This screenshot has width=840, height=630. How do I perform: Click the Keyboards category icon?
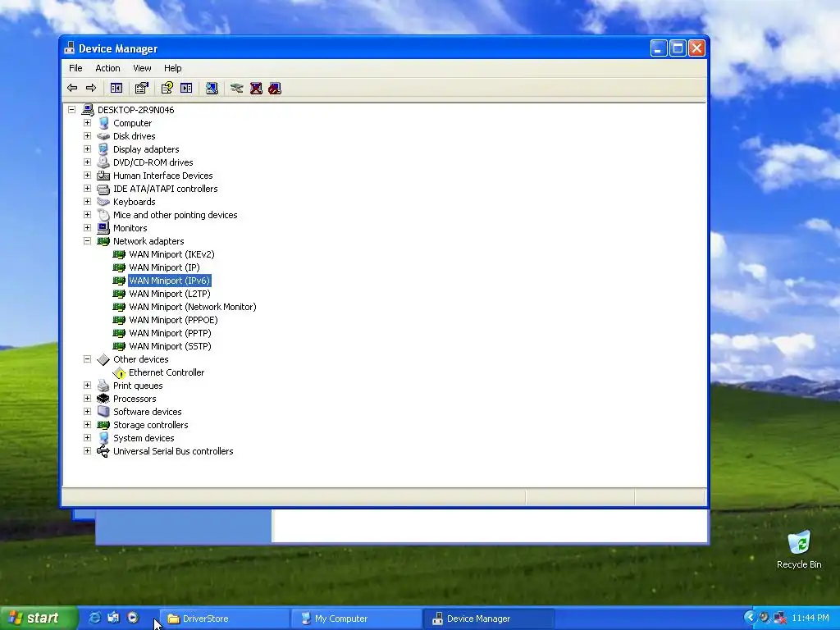point(103,202)
